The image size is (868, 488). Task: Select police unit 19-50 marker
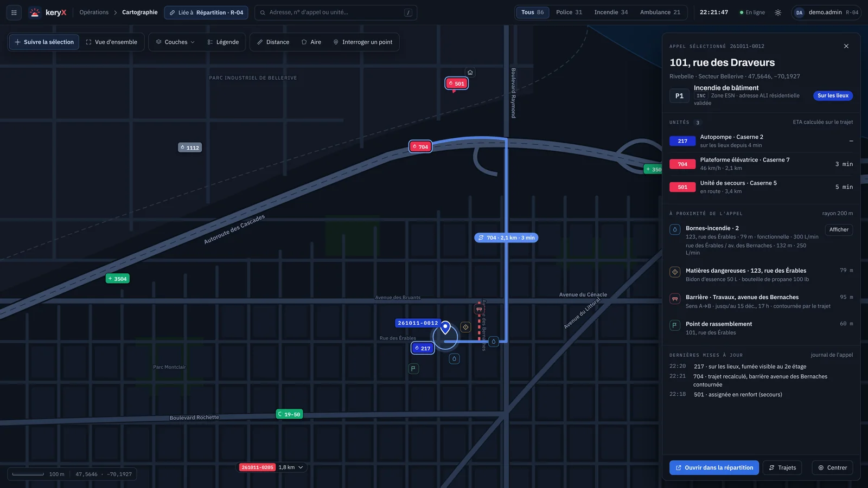tap(290, 414)
